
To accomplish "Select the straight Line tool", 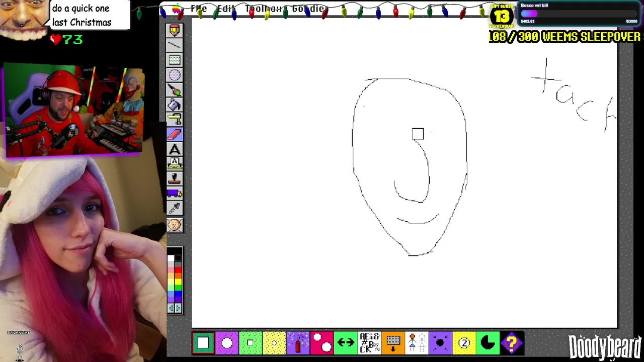I will pyautogui.click(x=175, y=45).
